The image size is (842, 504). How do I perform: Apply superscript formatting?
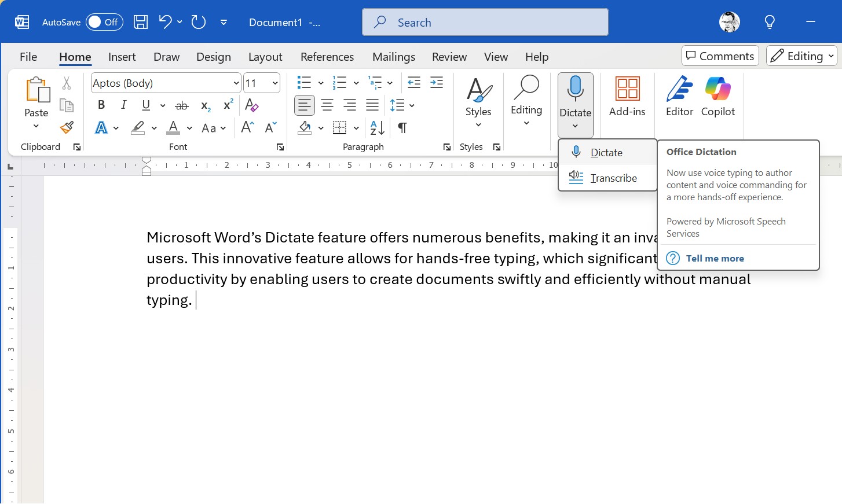228,104
